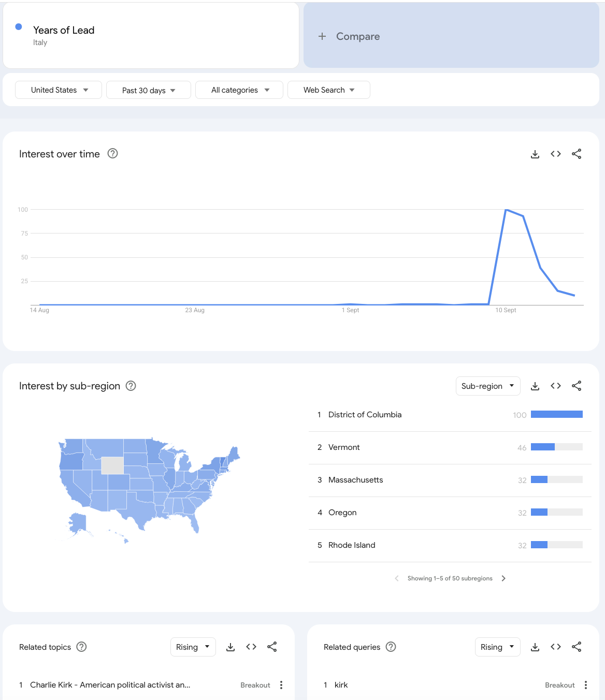605x700 pixels.
Task: Open embed code for Interest over time
Action: pyautogui.click(x=556, y=154)
